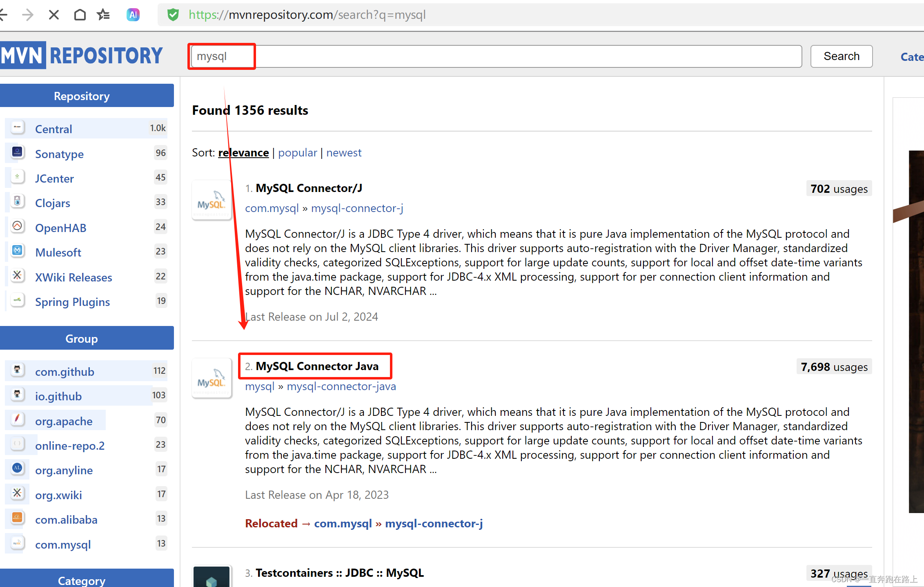Filter by Clojars repository
The width and height of the screenshot is (924, 587).
point(53,203)
